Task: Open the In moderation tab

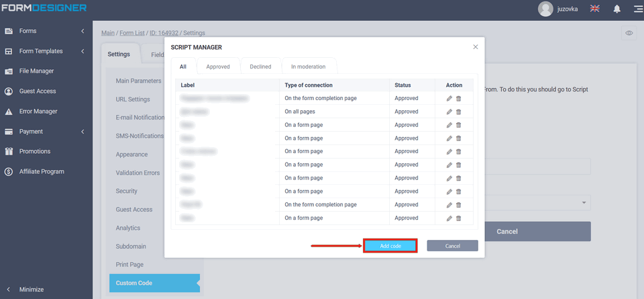Action: [x=308, y=67]
